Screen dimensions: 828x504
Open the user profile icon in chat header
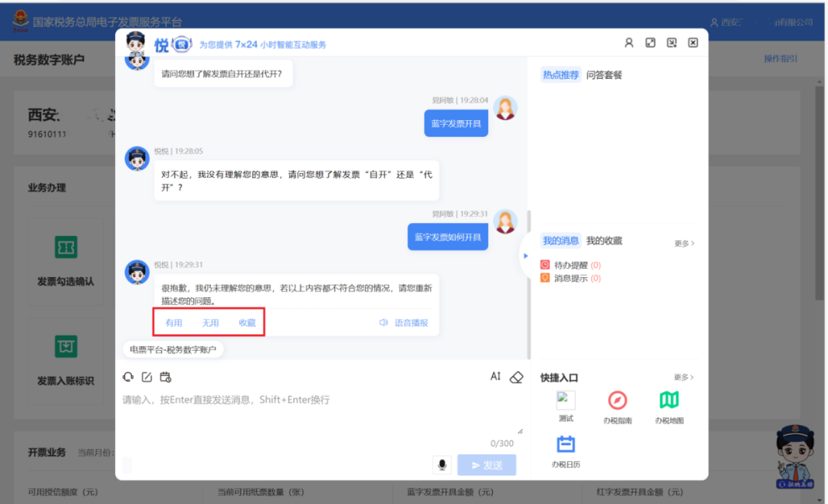pyautogui.click(x=629, y=43)
